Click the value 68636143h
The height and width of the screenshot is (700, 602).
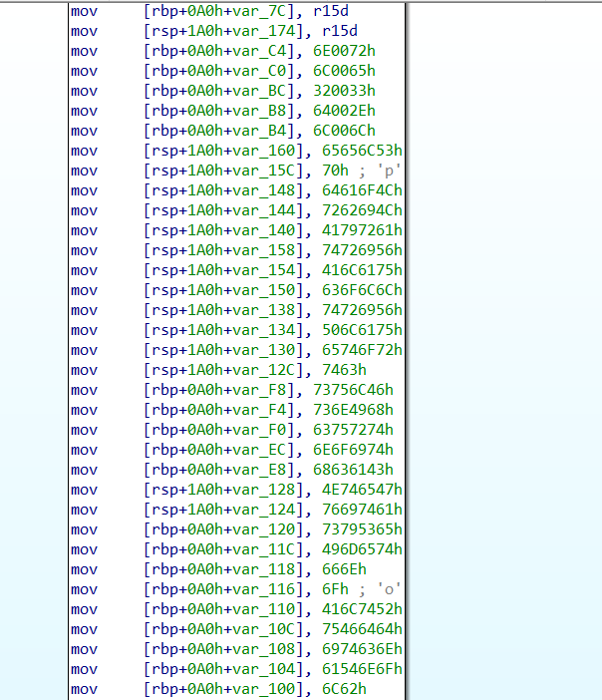coord(353,470)
